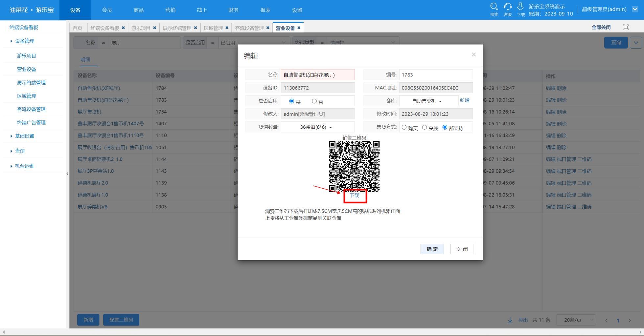Viewport: 644px width, 336px height.
Task: Open the 货道数量 dropdown showing 36货道(6*6)
Action: click(318, 127)
